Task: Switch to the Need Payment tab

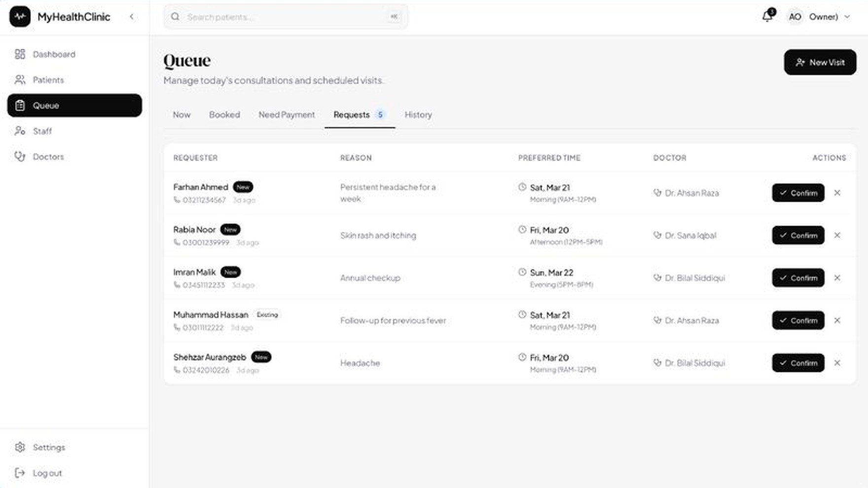Action: [x=287, y=115]
